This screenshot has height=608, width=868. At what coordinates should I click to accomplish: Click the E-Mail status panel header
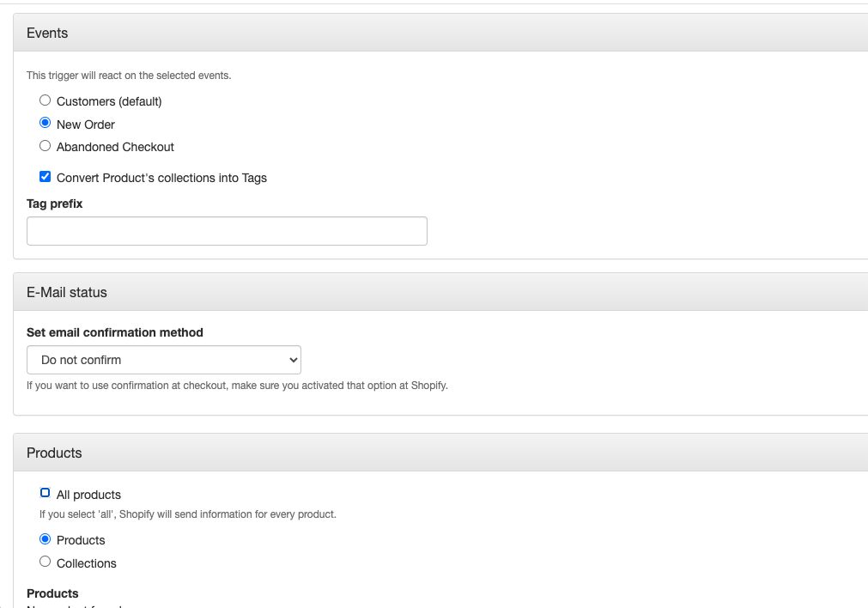[x=440, y=292]
